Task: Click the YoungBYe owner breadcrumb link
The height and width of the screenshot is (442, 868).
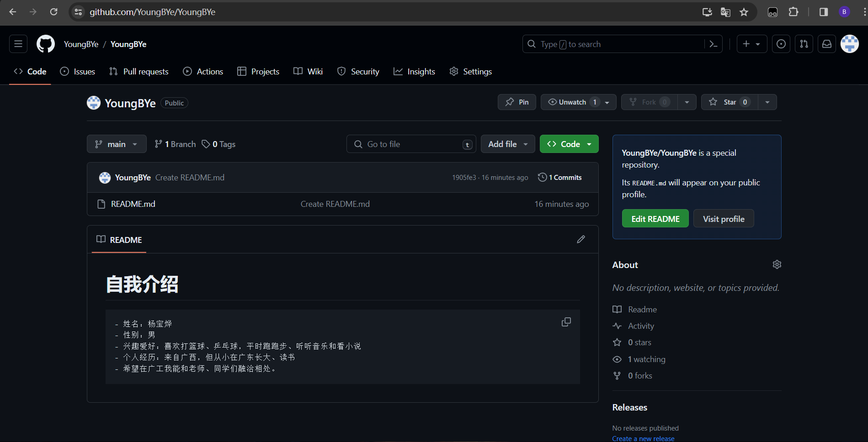Action: pyautogui.click(x=81, y=44)
